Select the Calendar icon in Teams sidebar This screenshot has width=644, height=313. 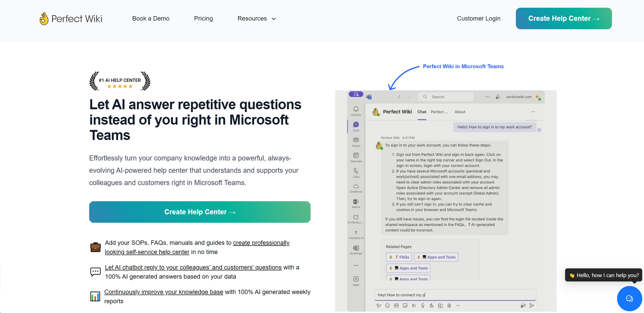(x=356, y=156)
